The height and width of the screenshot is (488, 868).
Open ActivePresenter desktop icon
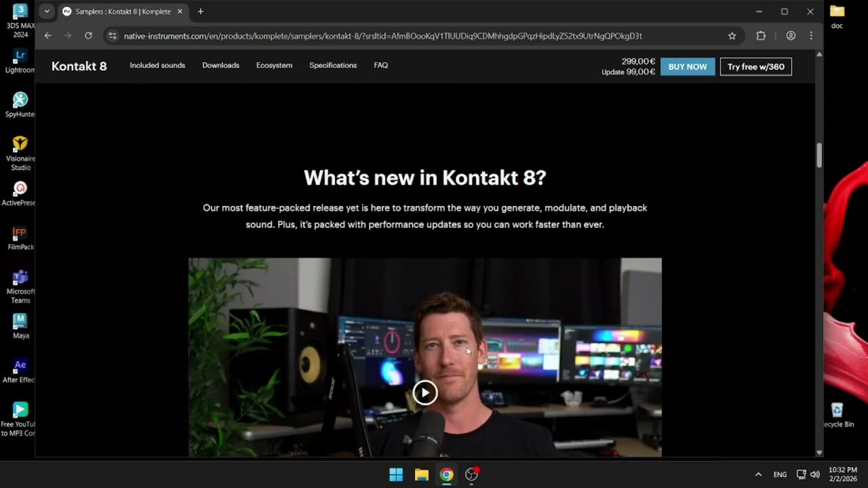click(20, 194)
